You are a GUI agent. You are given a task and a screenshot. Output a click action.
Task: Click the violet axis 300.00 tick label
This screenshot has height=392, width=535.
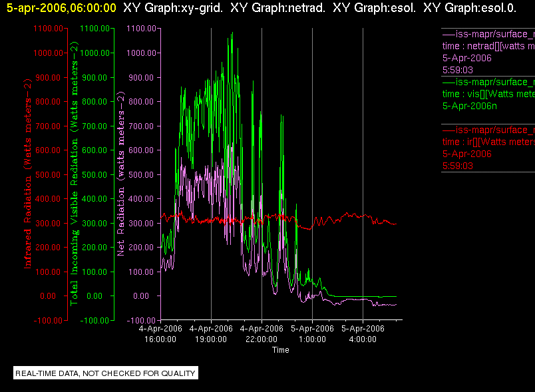coord(141,224)
